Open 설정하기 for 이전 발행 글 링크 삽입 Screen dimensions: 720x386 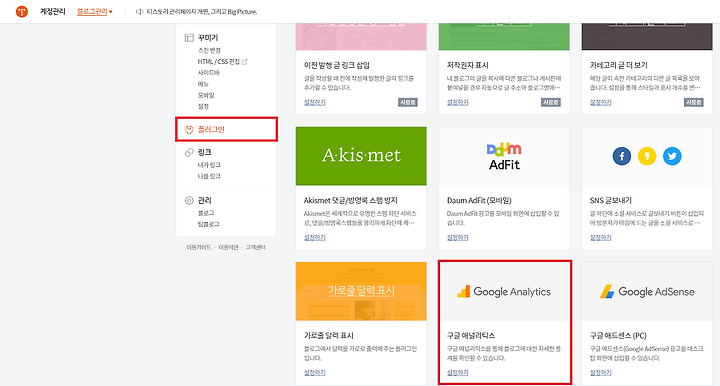(315, 102)
